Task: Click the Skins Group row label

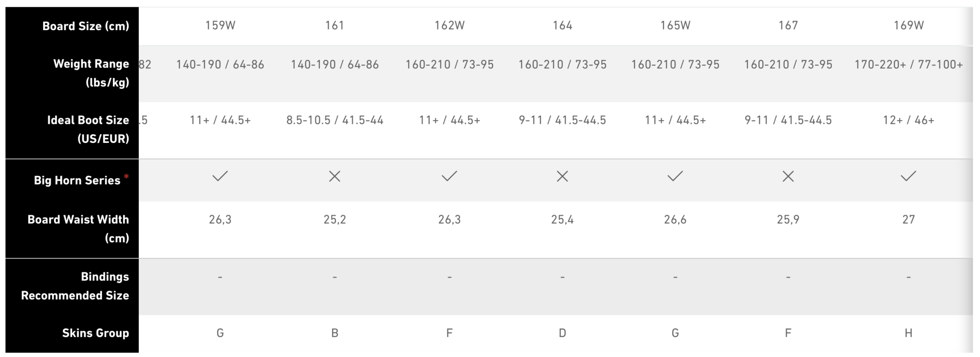Action: coord(96,333)
